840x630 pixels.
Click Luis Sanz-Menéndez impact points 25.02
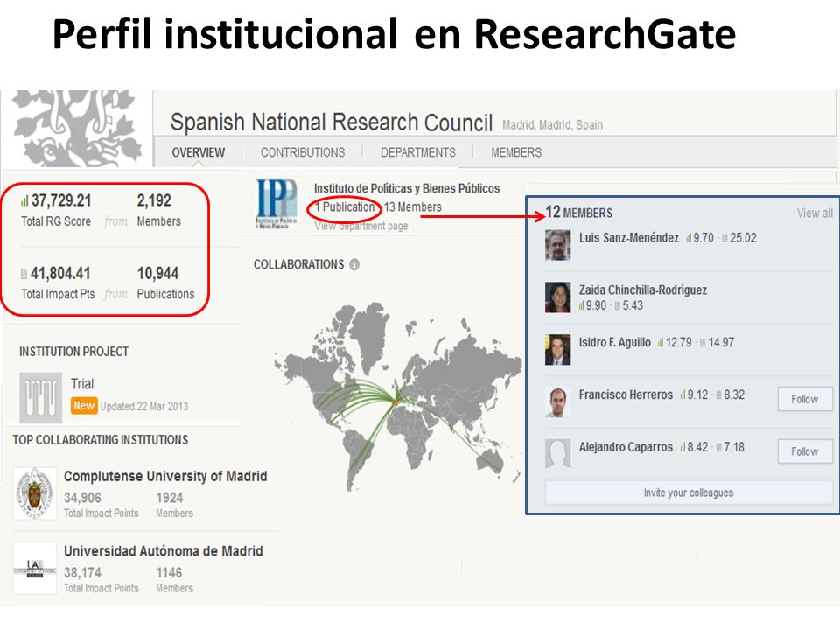click(x=743, y=238)
